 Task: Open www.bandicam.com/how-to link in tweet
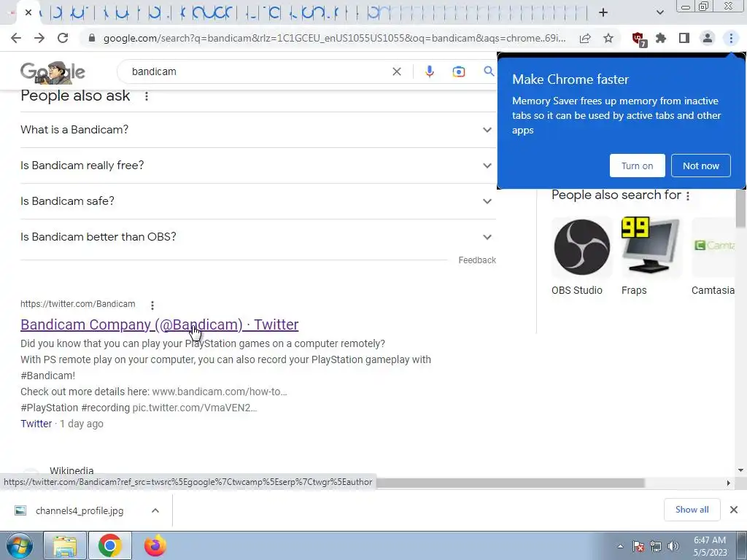(220, 392)
